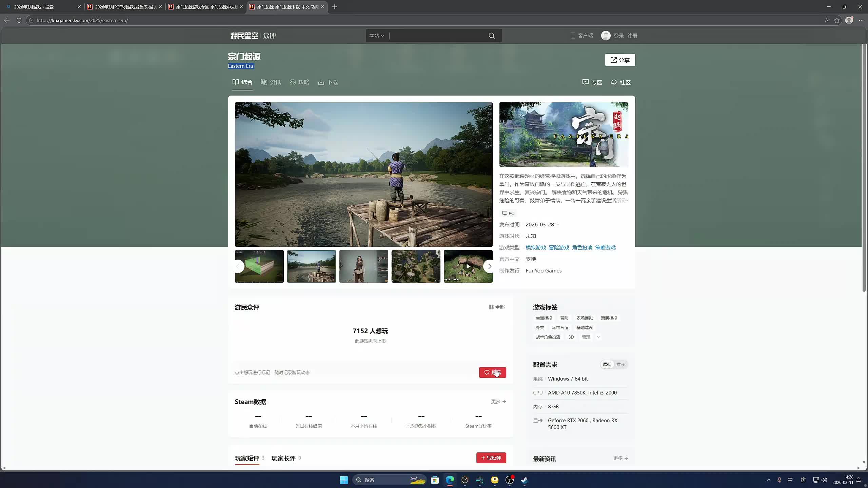Open the 分享 share button
Image resolution: width=868 pixels, height=488 pixels.
[620, 60]
